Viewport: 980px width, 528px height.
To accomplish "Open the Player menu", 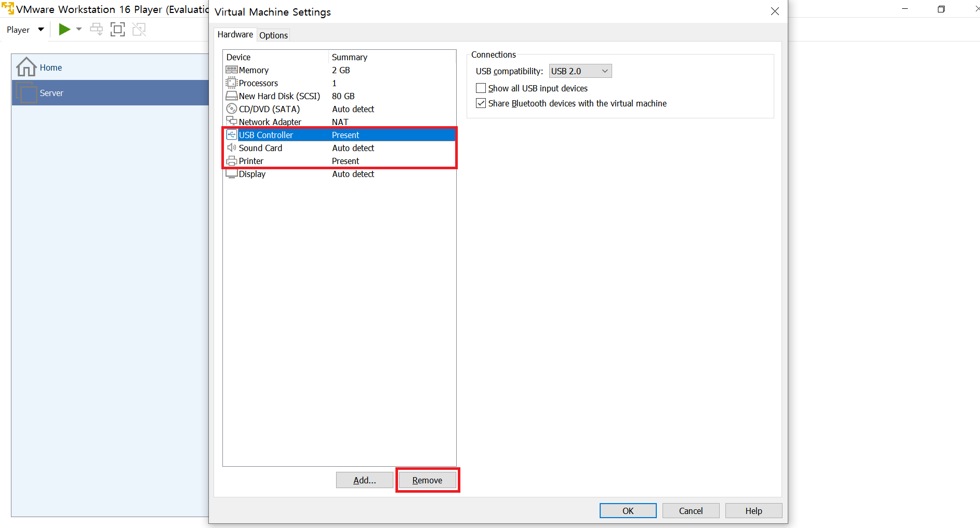I will click(x=25, y=30).
